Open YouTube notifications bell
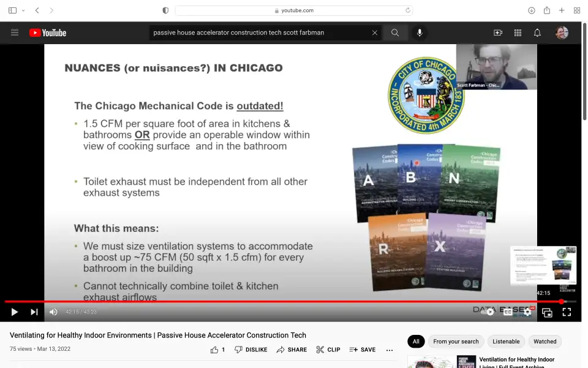The height and width of the screenshot is (368, 588). click(537, 33)
